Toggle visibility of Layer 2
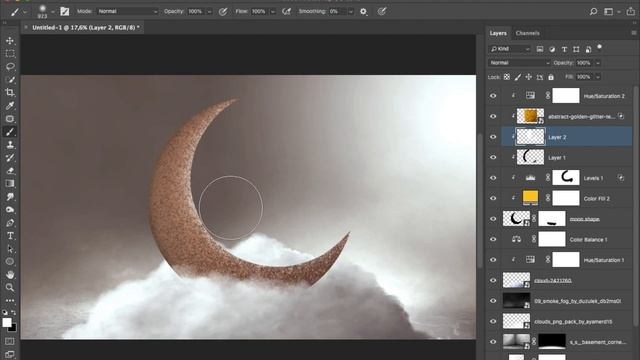This screenshot has width=640, height=360. pos(493,137)
